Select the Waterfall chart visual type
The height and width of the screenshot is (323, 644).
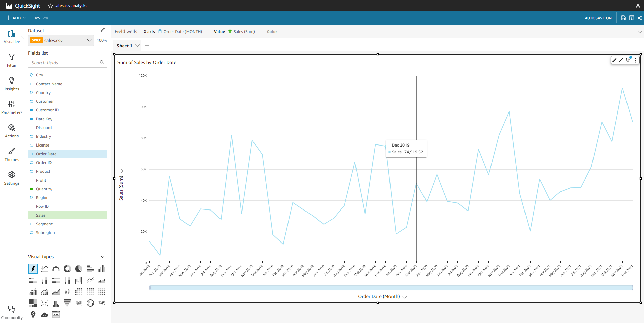pos(79,280)
